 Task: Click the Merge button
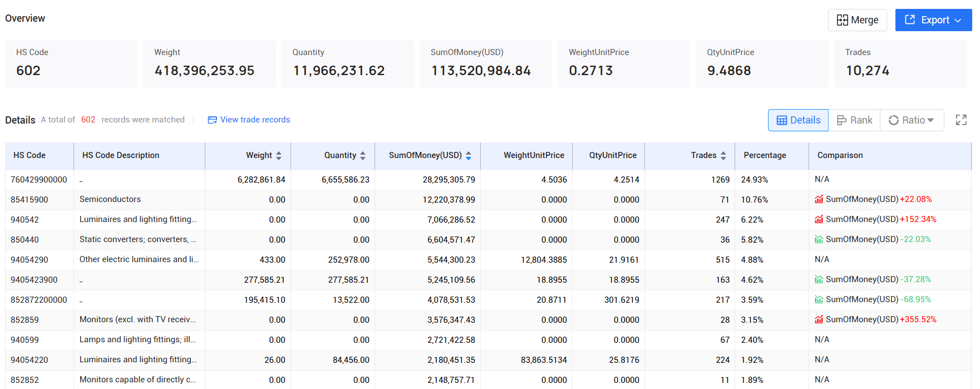[857, 20]
